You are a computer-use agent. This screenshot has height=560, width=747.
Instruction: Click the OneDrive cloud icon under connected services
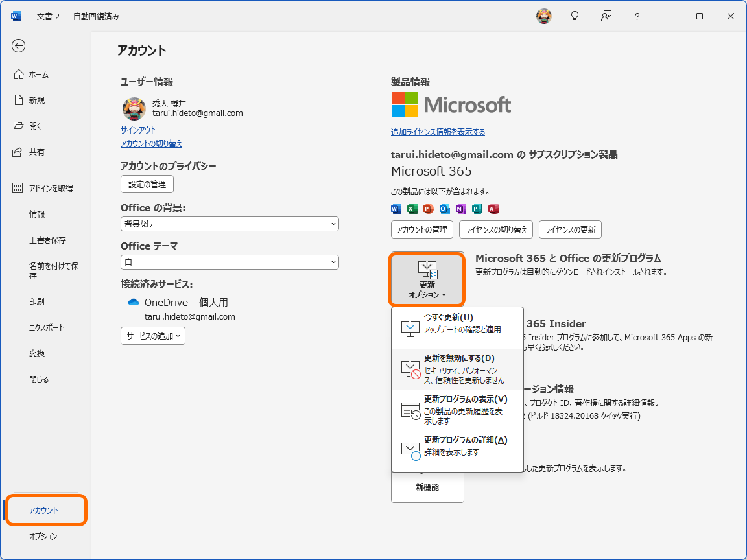(132, 302)
